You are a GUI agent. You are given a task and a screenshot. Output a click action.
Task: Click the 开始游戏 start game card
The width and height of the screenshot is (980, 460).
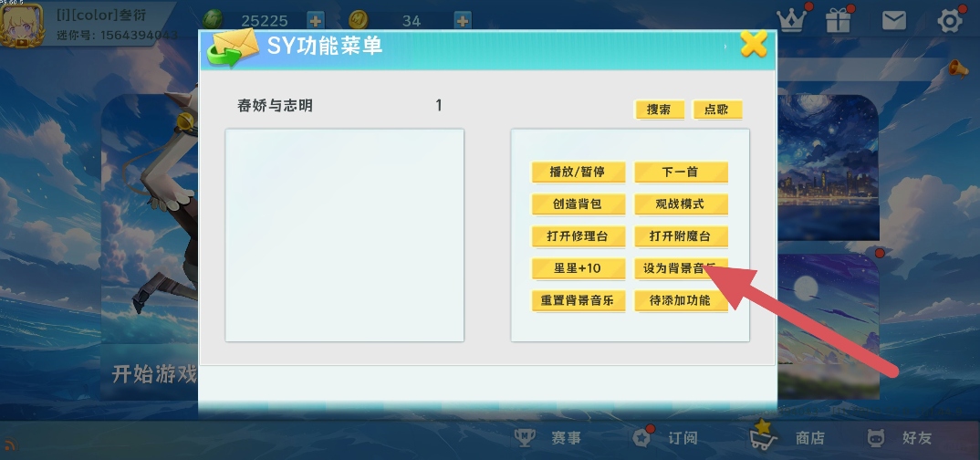(x=150, y=246)
